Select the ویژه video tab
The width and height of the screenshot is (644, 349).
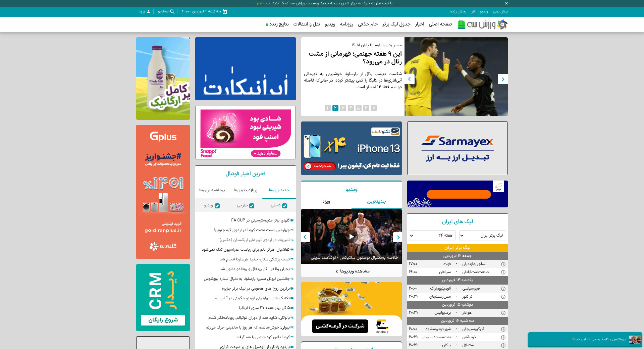(x=326, y=201)
